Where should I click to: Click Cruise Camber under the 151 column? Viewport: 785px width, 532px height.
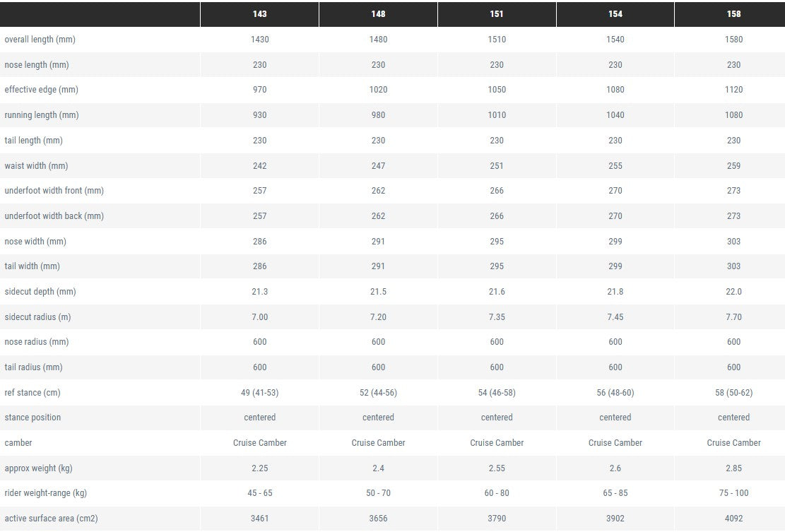point(497,442)
